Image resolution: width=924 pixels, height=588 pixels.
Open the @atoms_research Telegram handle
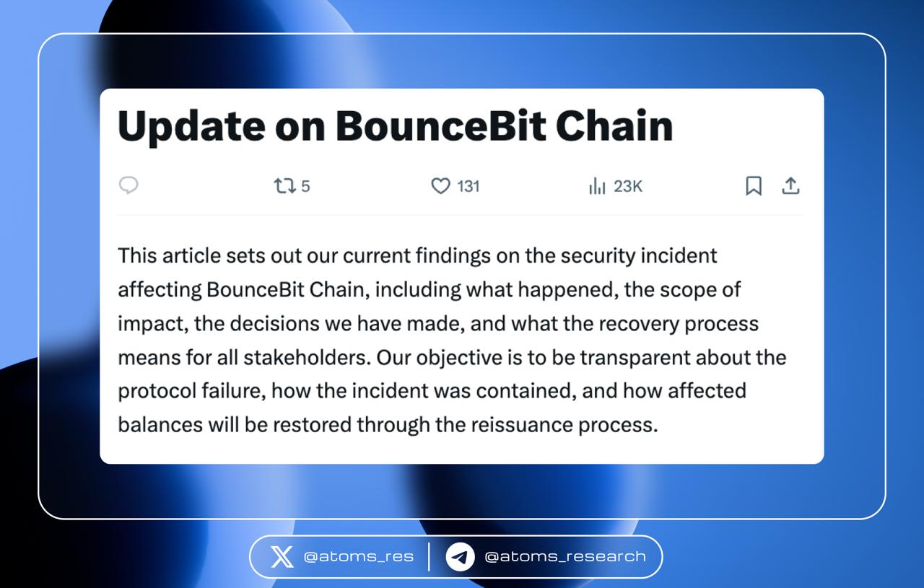pos(565,556)
